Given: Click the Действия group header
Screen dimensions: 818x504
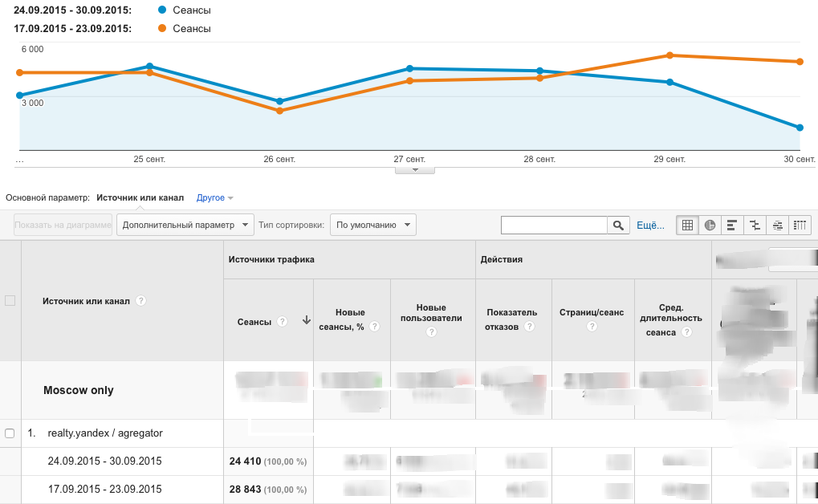Looking at the screenshot, I should pos(502,259).
